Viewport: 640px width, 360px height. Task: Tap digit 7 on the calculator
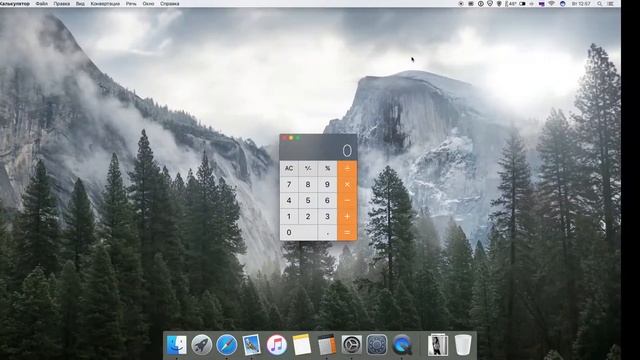(289, 184)
